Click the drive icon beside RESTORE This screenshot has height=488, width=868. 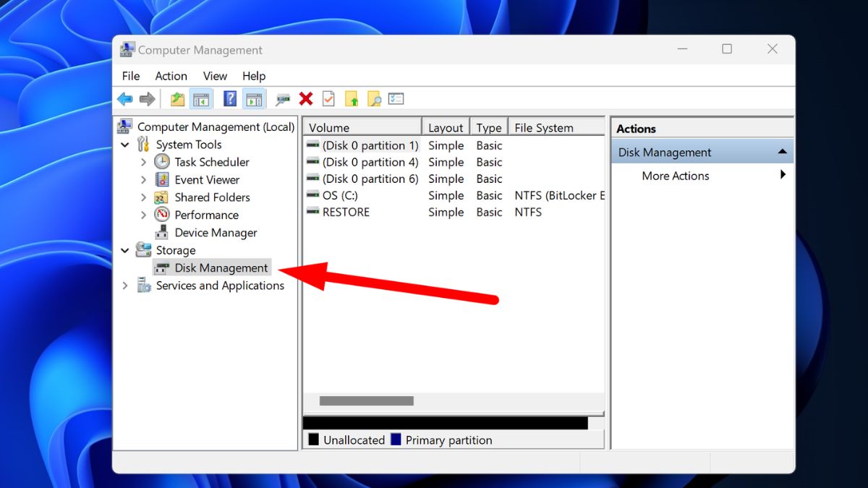[x=312, y=212]
